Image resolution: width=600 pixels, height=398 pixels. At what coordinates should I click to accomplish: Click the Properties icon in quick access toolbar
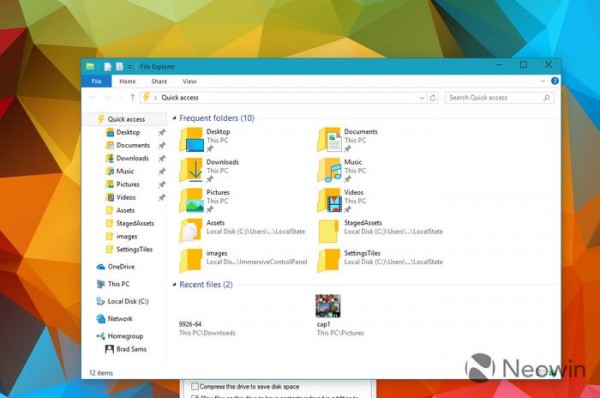pyautogui.click(x=108, y=67)
